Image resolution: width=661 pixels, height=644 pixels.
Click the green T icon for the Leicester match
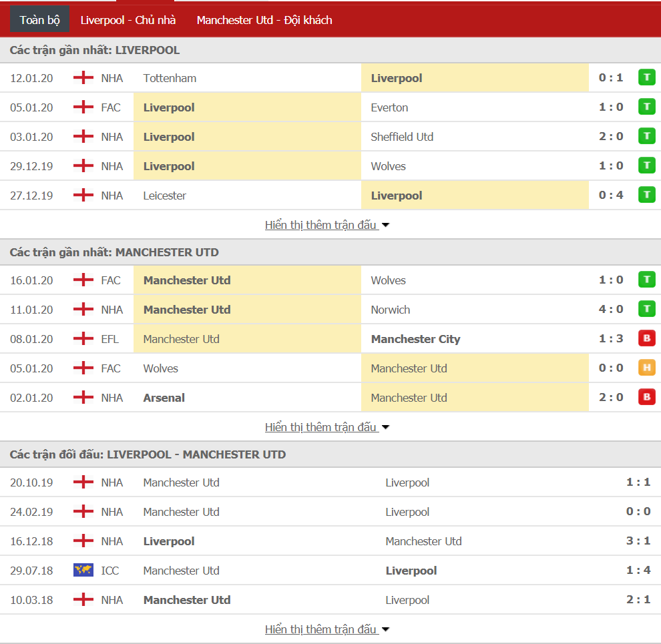click(646, 194)
